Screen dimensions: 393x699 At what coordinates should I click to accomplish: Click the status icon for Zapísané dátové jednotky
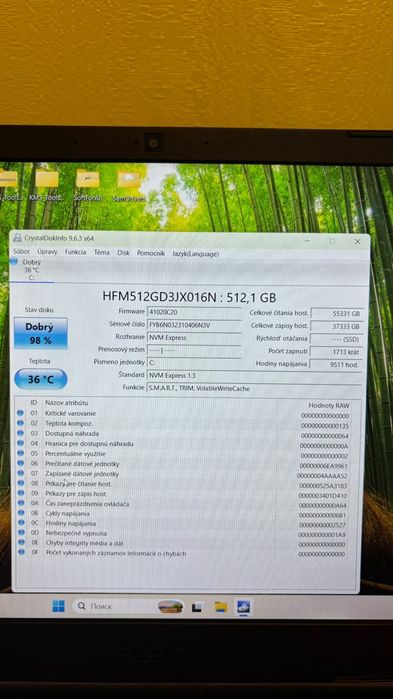[x=20, y=473]
